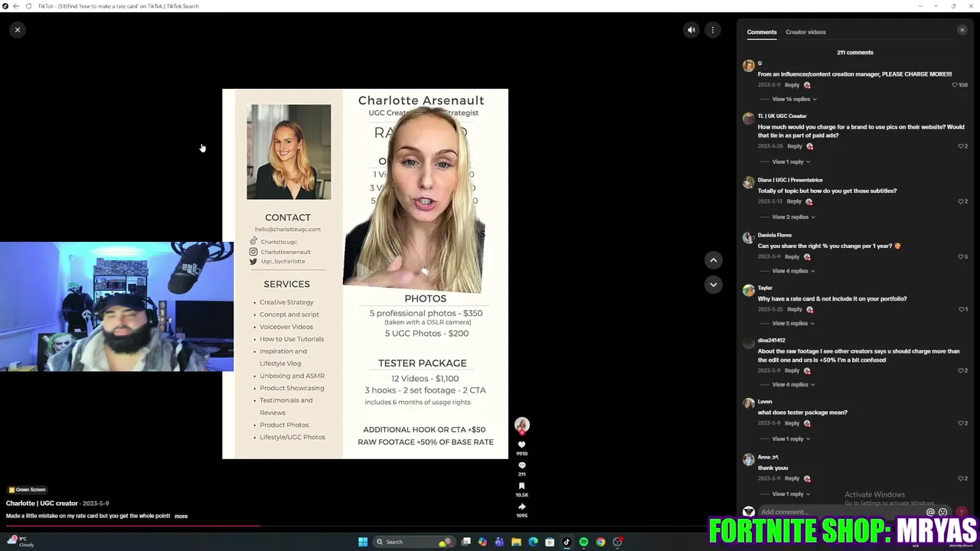Open the weather widget in the taskbar
The height and width of the screenshot is (551, 980).
point(19,542)
